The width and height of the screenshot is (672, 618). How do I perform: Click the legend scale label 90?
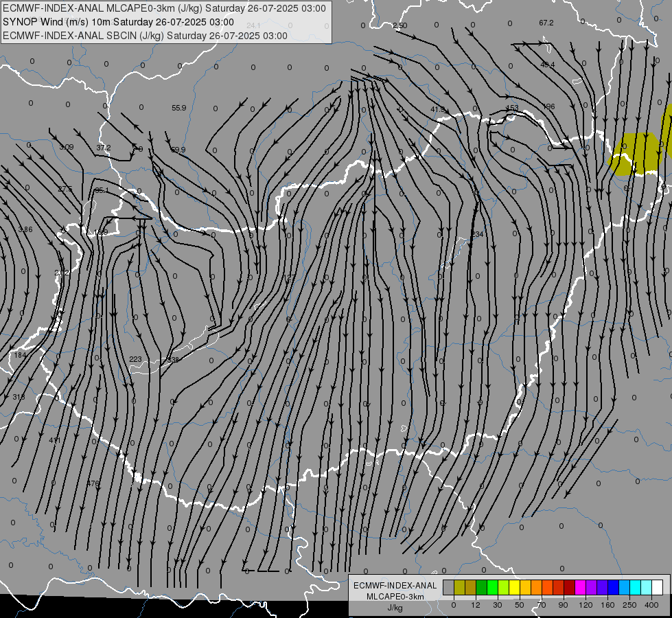coord(563,605)
